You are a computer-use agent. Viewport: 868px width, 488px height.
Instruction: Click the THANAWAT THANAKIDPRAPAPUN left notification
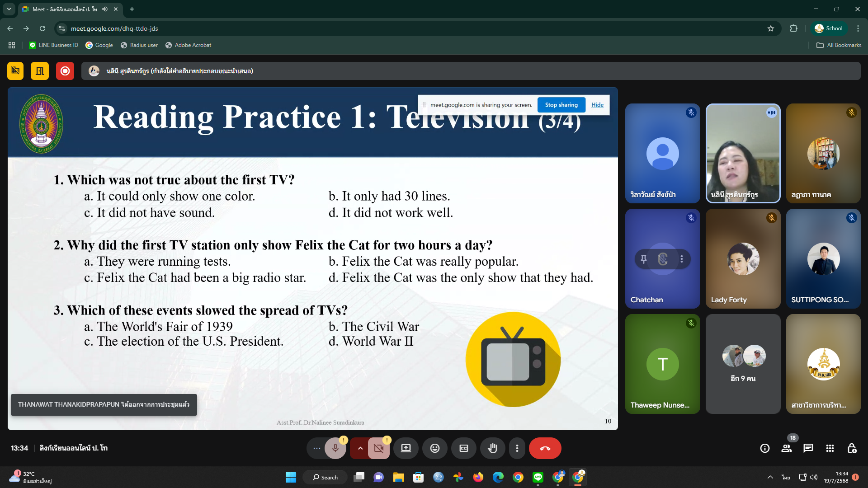[x=104, y=404]
